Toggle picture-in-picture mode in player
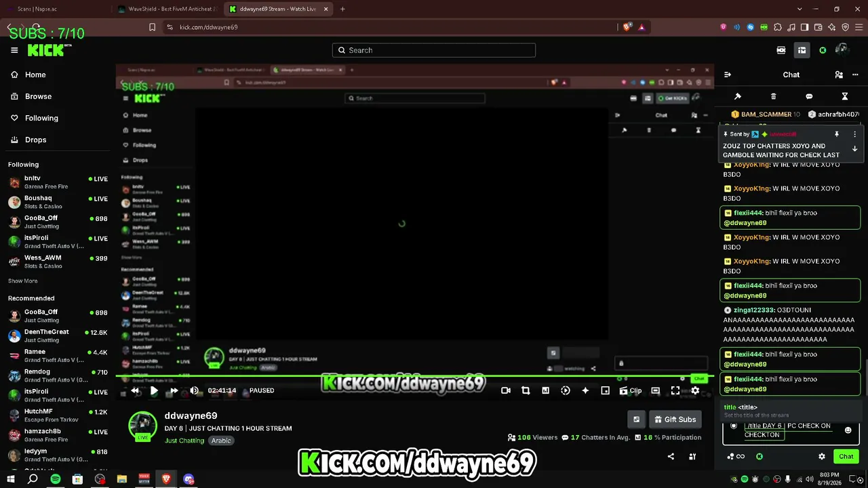 [x=606, y=390]
